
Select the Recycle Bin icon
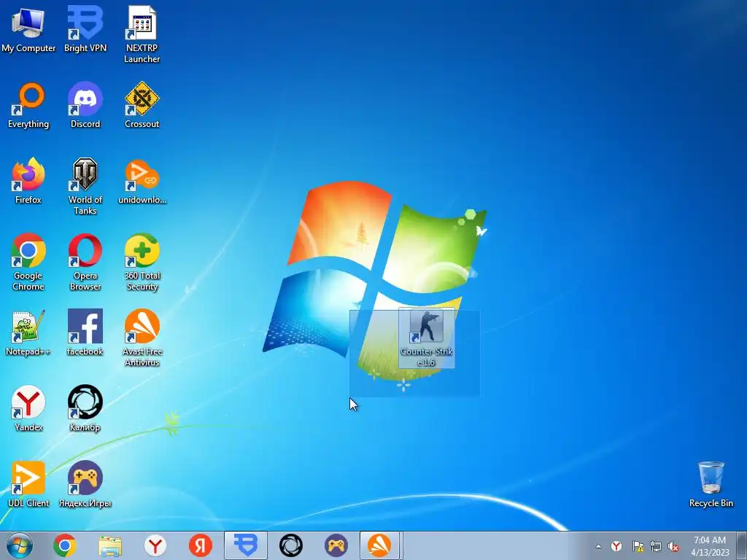click(x=711, y=485)
